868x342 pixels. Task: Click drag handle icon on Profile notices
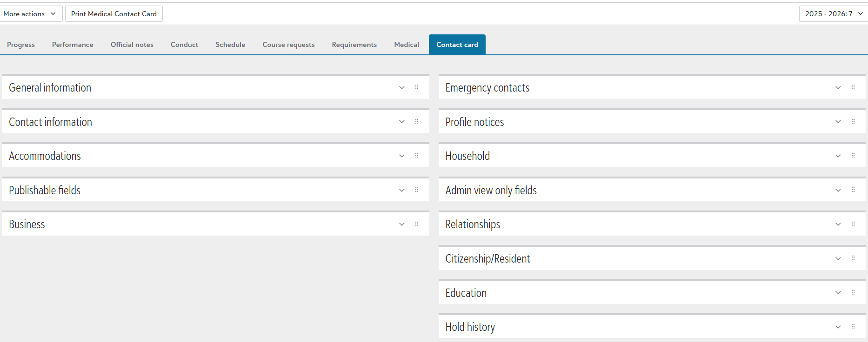click(x=853, y=122)
